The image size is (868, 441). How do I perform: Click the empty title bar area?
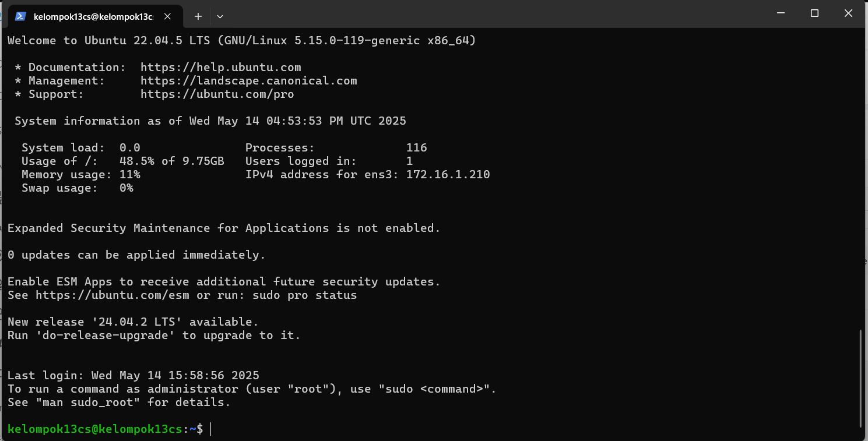pyautogui.click(x=496, y=14)
